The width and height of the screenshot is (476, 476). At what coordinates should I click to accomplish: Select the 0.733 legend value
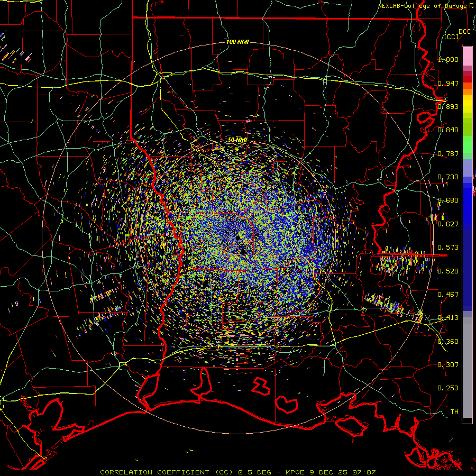pos(448,177)
